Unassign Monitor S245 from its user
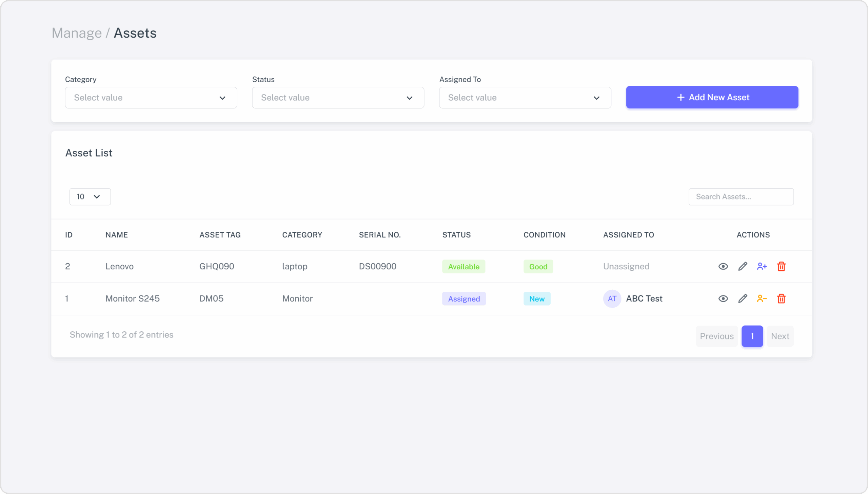Image resolution: width=868 pixels, height=494 pixels. (x=762, y=299)
